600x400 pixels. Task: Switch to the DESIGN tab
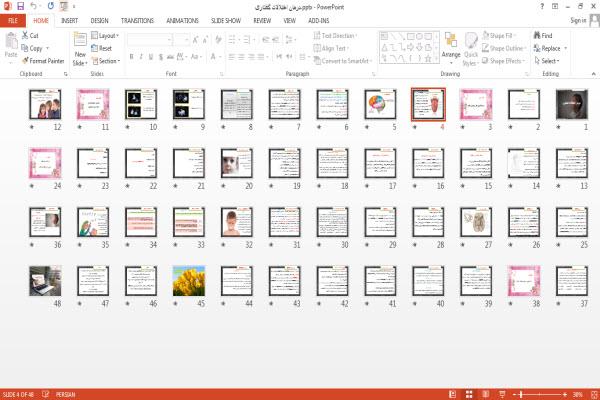tap(99, 21)
